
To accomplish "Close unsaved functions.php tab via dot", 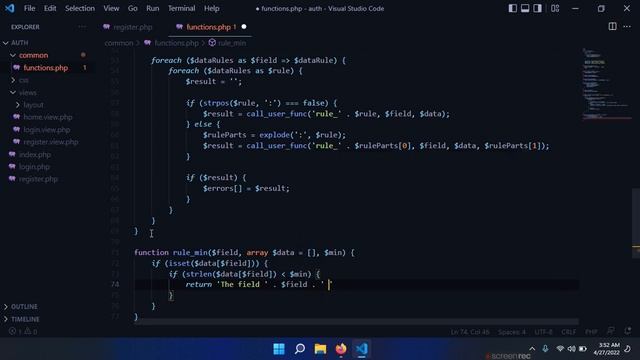I will pyautogui.click(x=244, y=27).
